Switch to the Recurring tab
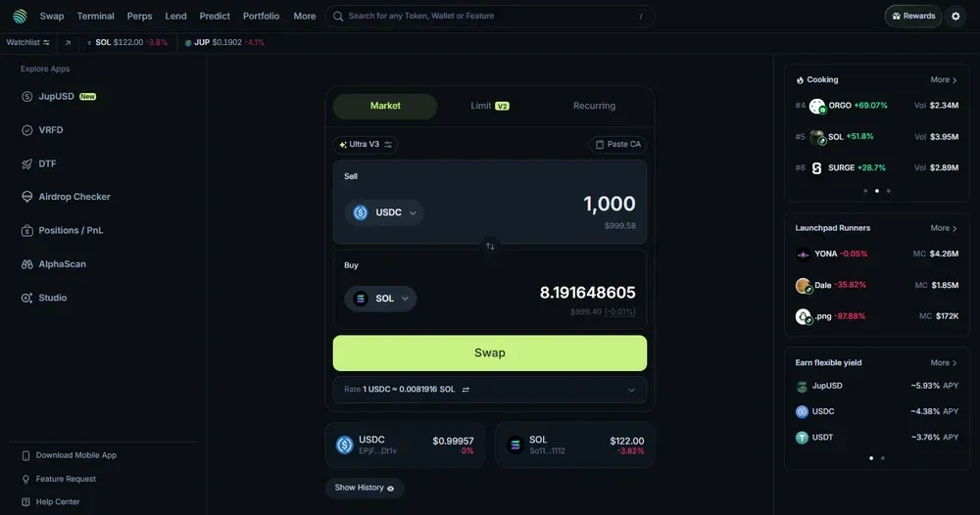 point(595,106)
